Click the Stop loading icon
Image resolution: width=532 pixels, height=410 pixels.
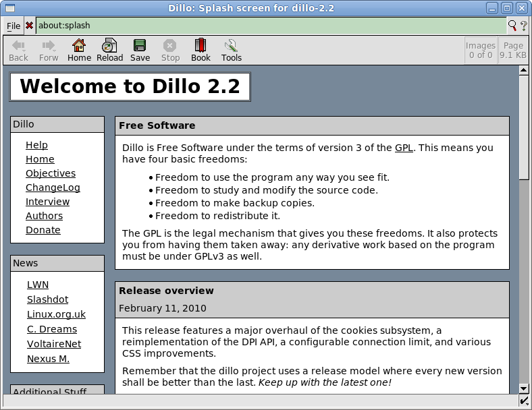(169, 45)
